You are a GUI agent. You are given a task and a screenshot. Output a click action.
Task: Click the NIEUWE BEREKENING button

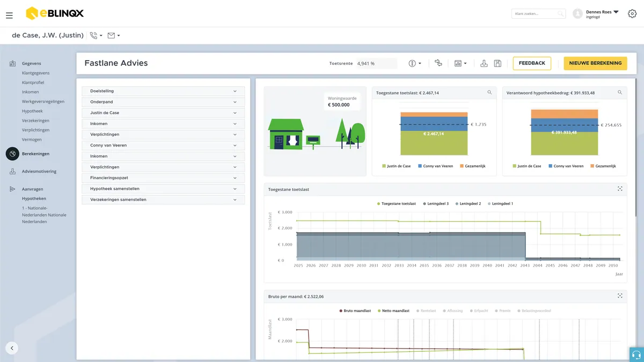[595, 63]
